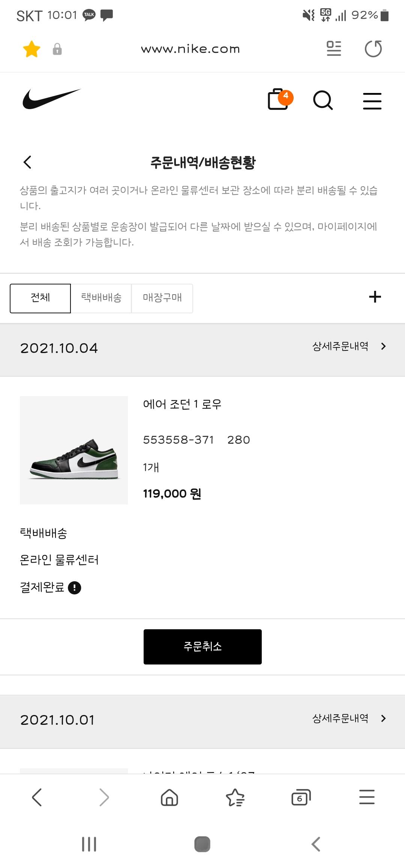Screen dimensions: 405x868
Task: Open 상세주문내역 for 2021.10.04 order
Action: (349, 346)
